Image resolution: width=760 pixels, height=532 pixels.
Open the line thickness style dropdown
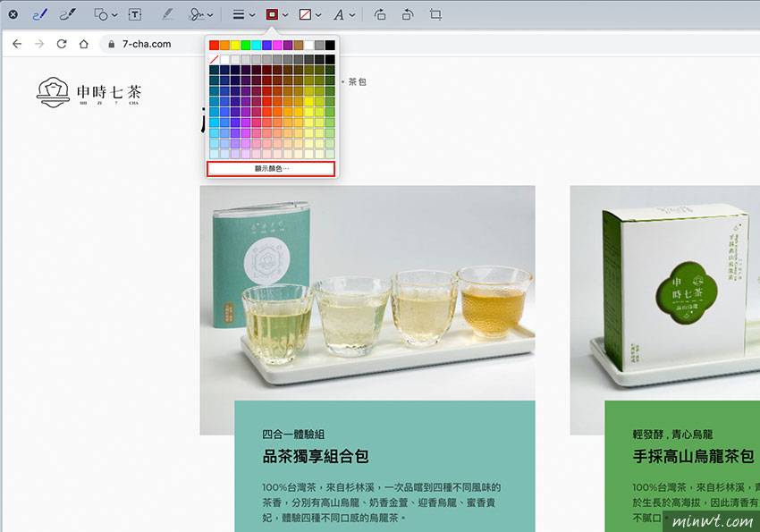coord(240,13)
